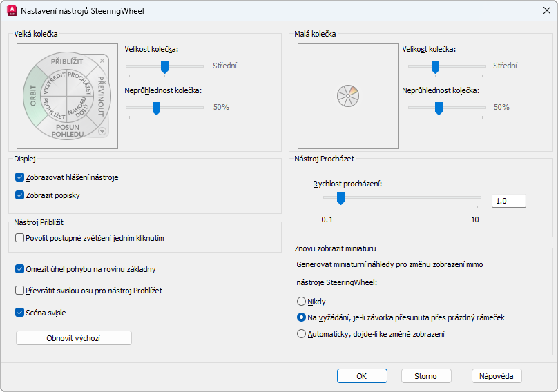Click the Rychlost procházení slider handle
Screen dimensions: 558x392
tap(340, 198)
